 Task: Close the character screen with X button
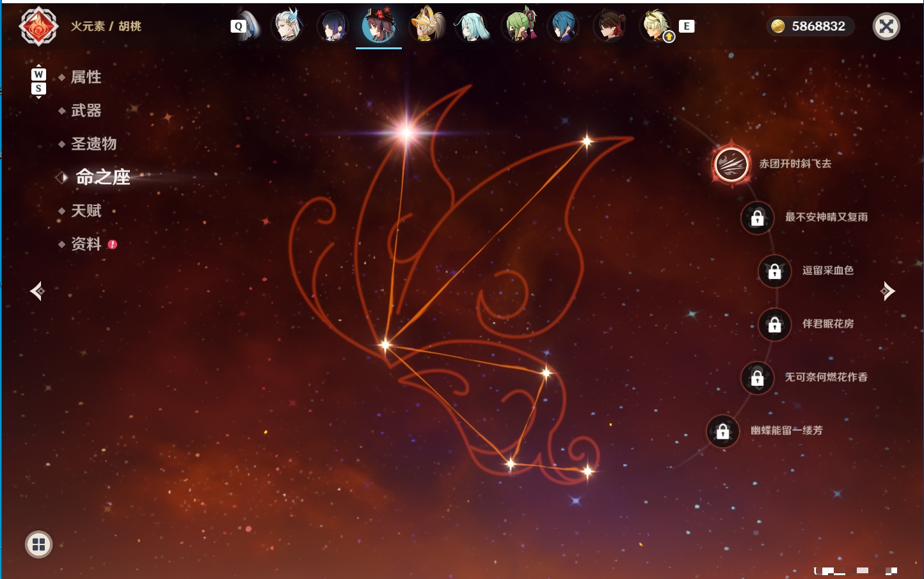pos(886,26)
